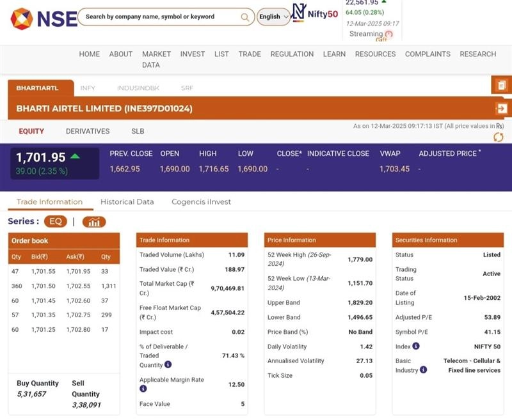Open the English language dropdown
512x420 pixels.
(273, 17)
